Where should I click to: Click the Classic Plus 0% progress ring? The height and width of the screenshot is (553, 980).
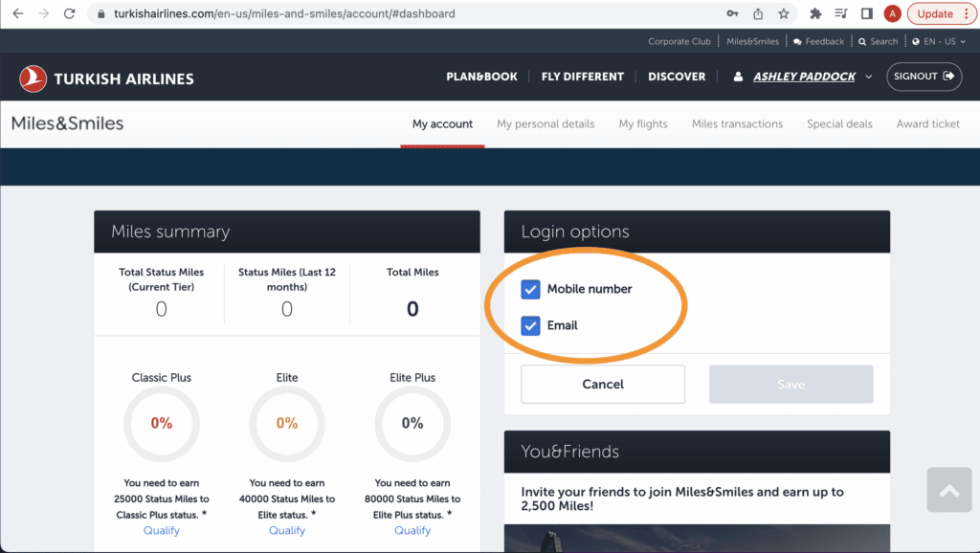(x=161, y=424)
